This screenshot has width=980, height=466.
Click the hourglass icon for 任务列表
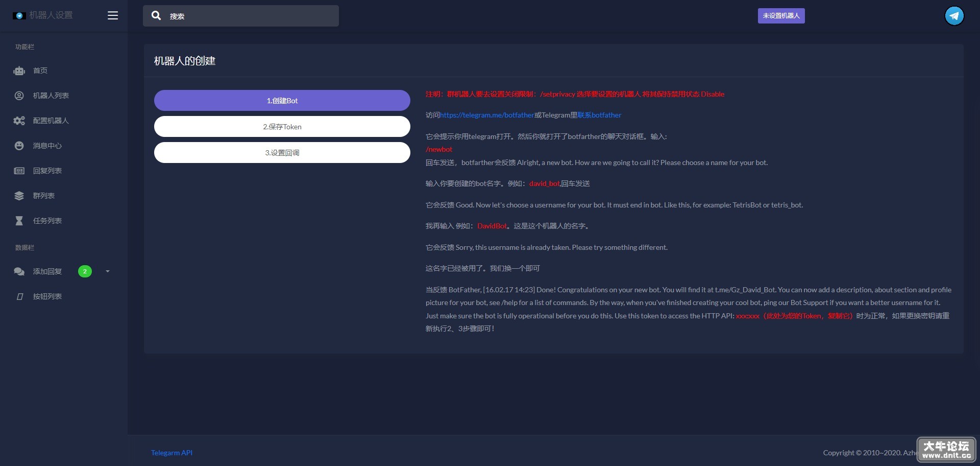pos(19,221)
